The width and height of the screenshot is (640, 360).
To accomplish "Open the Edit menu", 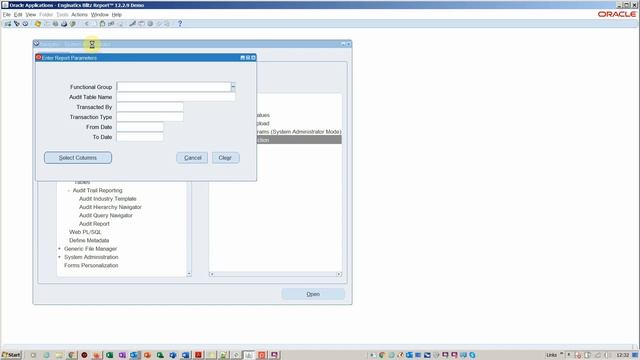I will point(18,15).
